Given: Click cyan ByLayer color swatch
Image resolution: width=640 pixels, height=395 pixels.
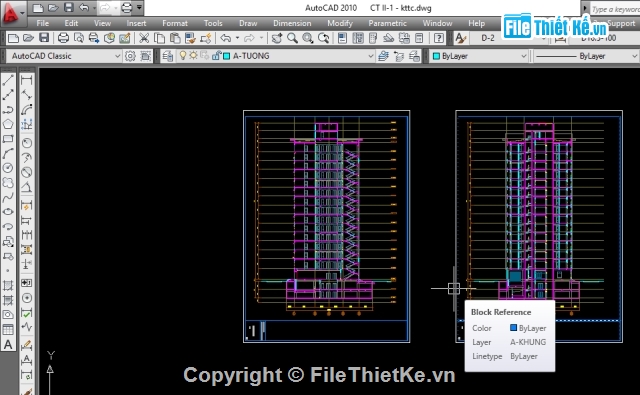Looking at the screenshot, I should [436, 56].
